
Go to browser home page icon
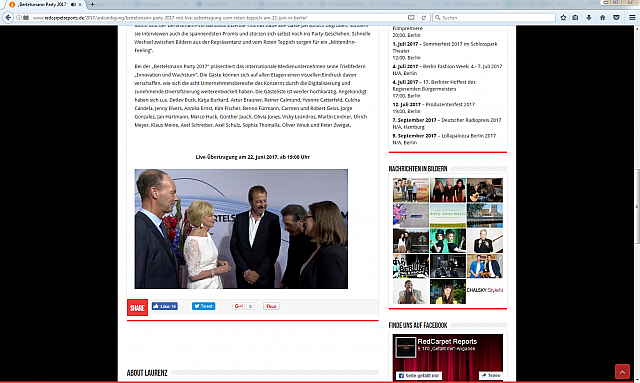(x=602, y=18)
